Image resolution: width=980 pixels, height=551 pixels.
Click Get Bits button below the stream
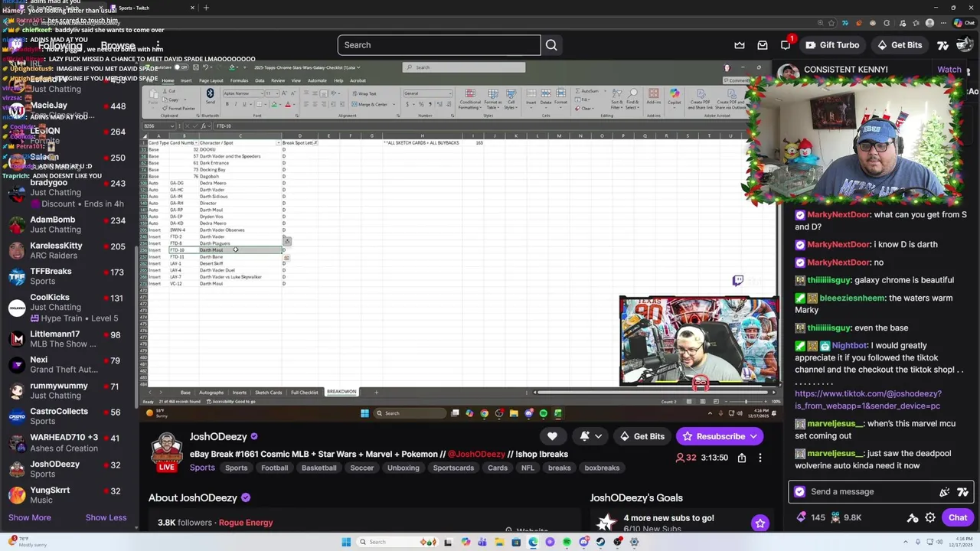coord(642,436)
